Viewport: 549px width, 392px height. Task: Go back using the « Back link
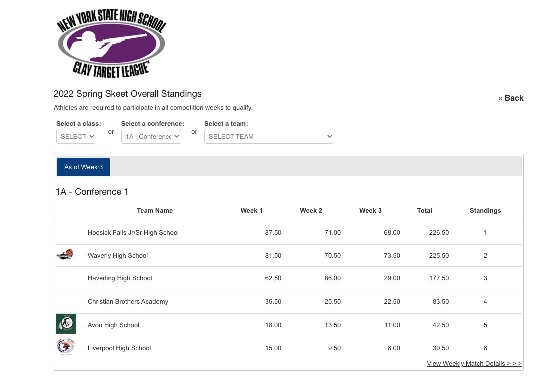[x=511, y=98]
